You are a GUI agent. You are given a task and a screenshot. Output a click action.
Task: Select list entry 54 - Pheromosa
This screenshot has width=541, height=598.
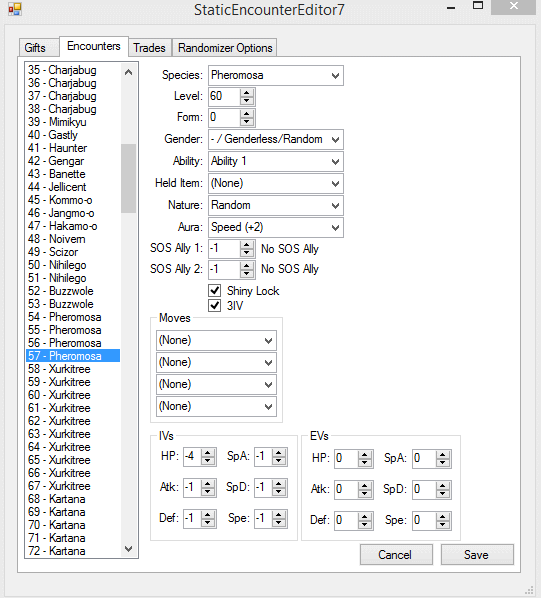tap(73, 317)
